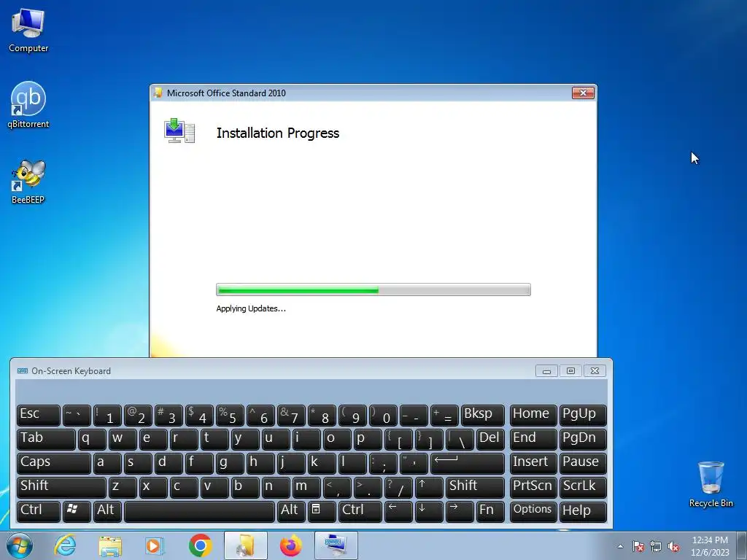Click the q key
Image resolution: width=747 pixels, height=560 pixels.
(x=92, y=439)
